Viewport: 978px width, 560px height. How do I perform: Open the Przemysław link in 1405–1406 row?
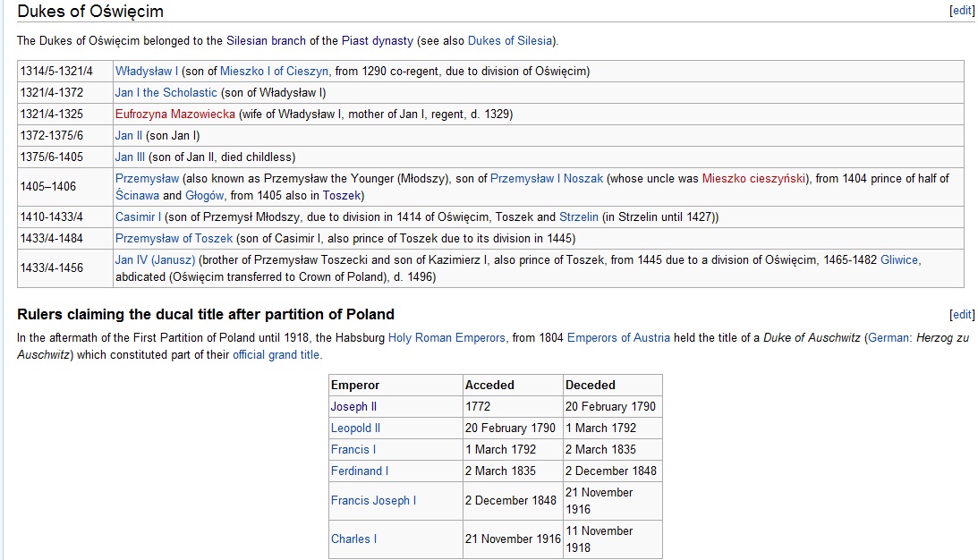click(148, 178)
